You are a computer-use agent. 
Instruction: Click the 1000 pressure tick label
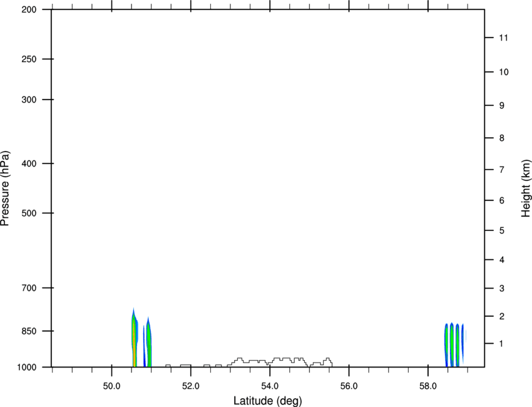click(x=27, y=368)
